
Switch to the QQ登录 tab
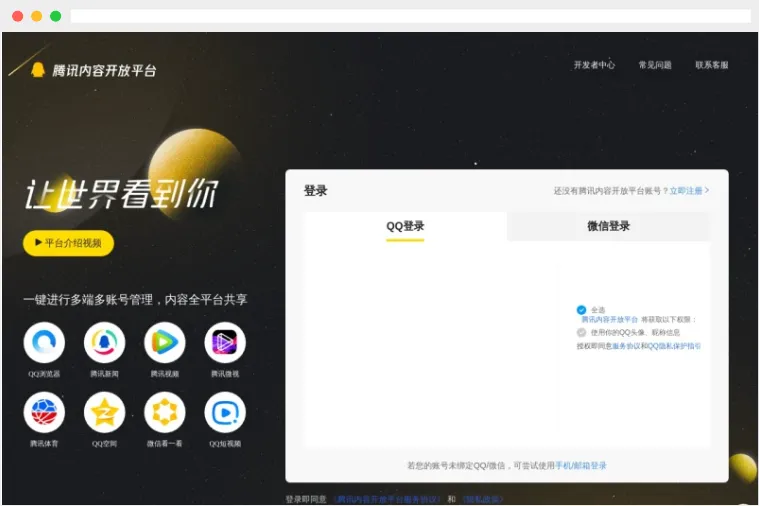point(406,227)
